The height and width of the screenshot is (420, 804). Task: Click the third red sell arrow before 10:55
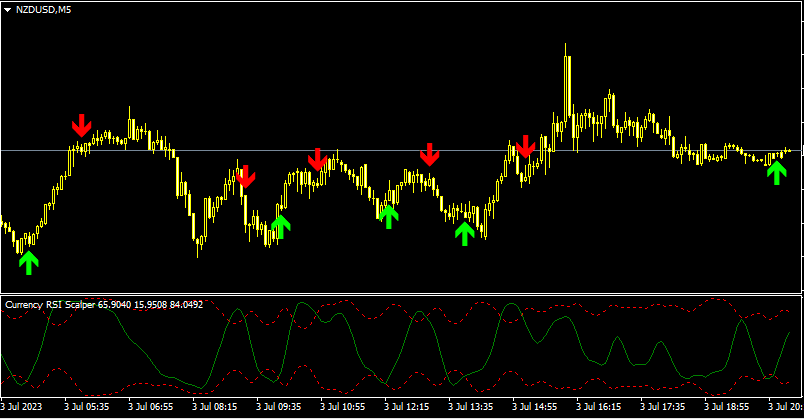[x=318, y=159]
